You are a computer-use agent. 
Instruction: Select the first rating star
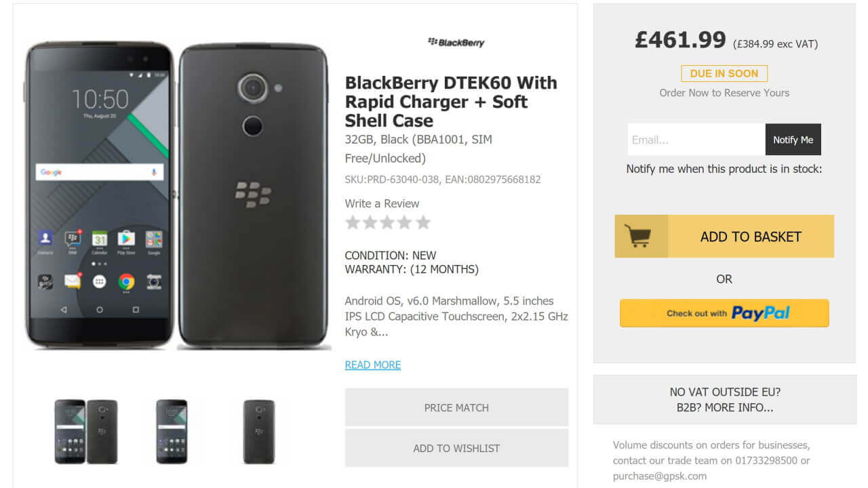353,222
